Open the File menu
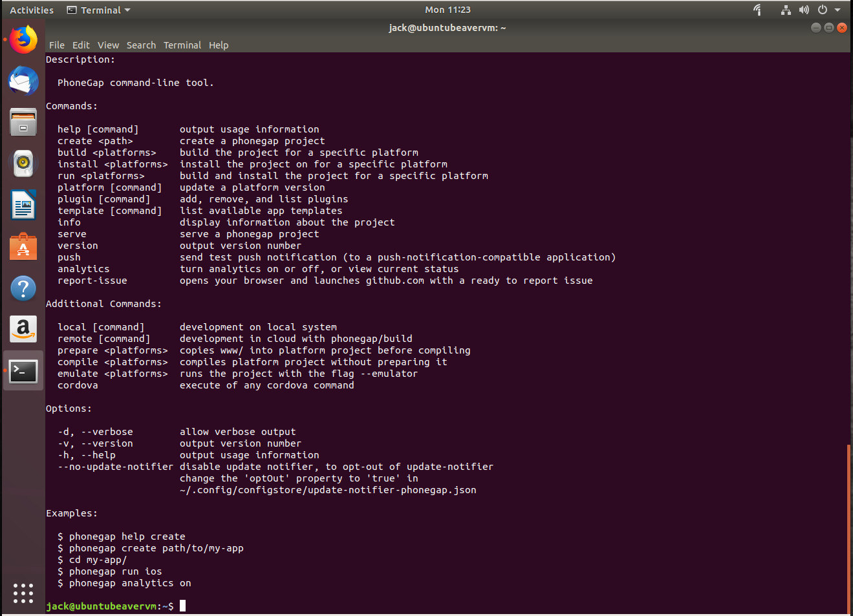The height and width of the screenshot is (616, 853). point(57,45)
